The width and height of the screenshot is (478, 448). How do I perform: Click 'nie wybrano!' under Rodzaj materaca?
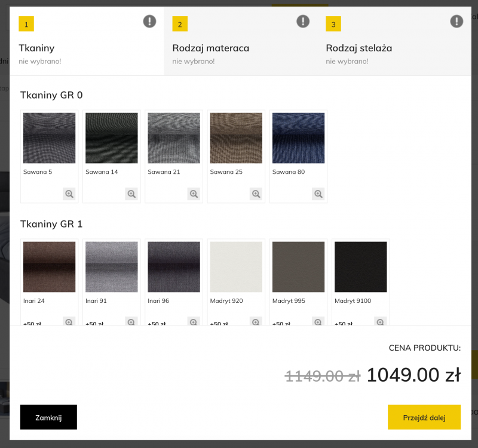(193, 62)
